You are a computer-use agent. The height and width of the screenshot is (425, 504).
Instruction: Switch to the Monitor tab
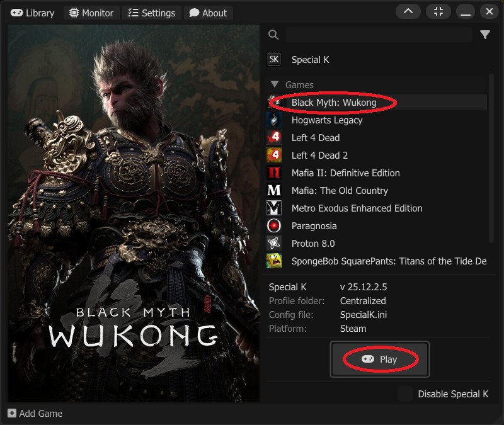[91, 13]
